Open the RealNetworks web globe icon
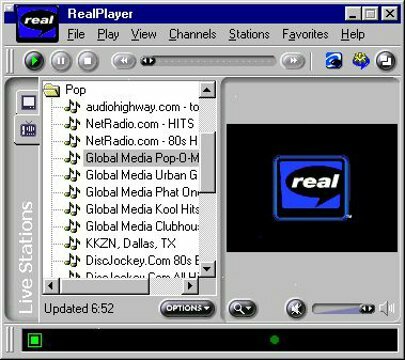Viewport: 405px width, 360px height. click(334, 61)
